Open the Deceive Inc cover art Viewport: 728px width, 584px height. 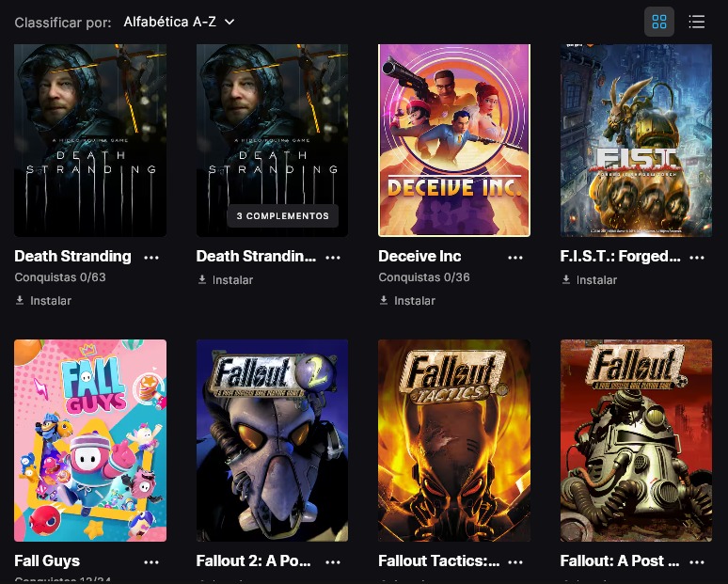click(x=454, y=139)
